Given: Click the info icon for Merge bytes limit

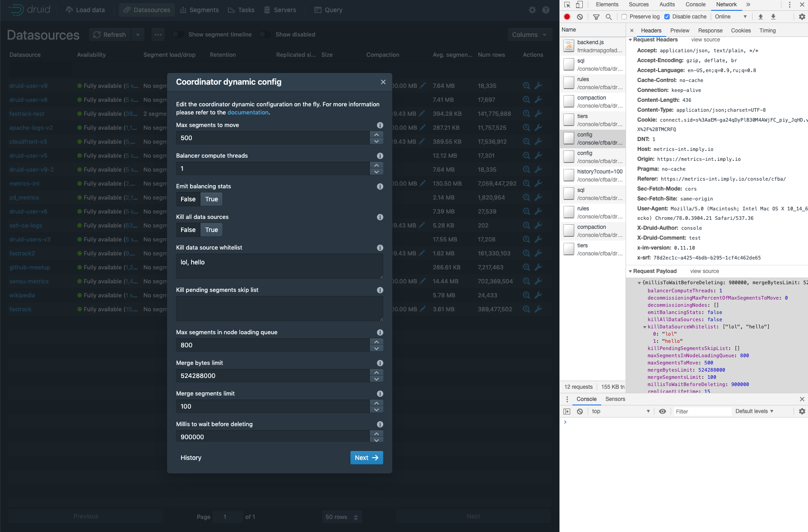Looking at the screenshot, I should click(x=380, y=363).
